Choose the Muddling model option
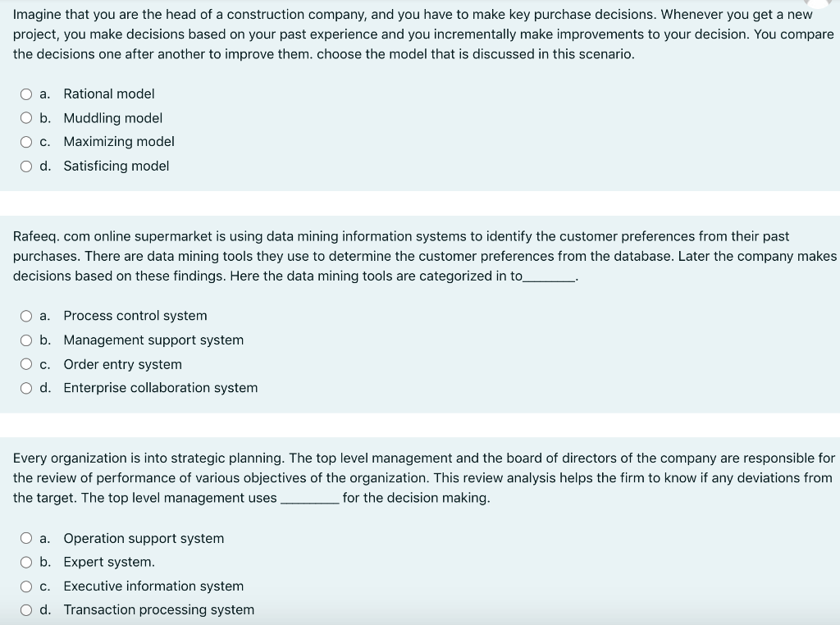Screen dimensions: 840x625 point(26,118)
